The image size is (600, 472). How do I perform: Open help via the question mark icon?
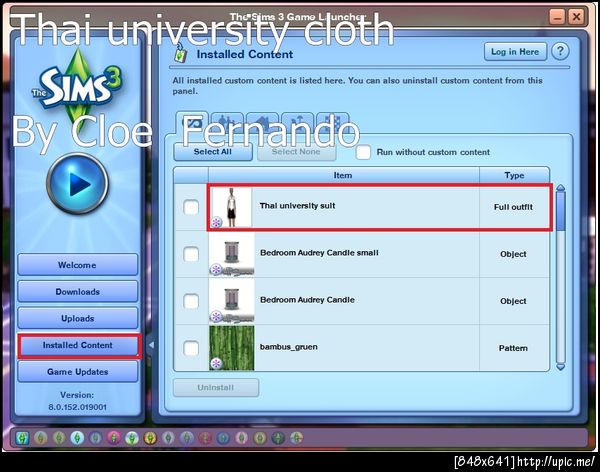tap(560, 51)
